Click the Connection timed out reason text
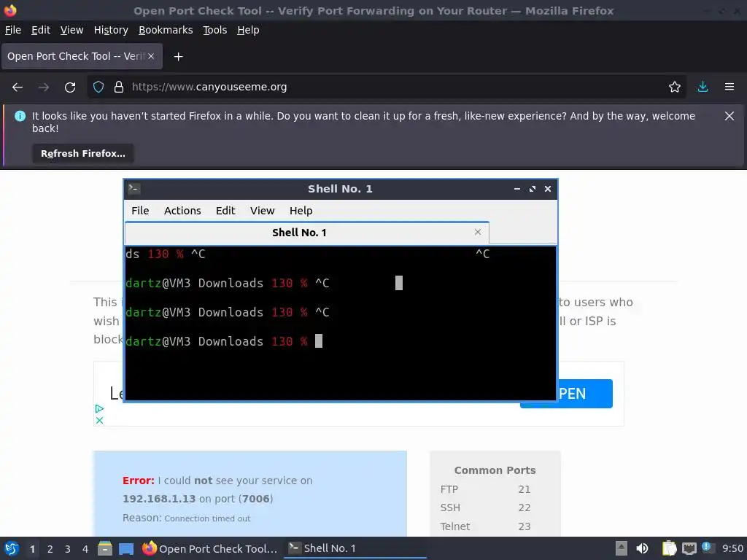Screen dimensions: 747x560 point(207,518)
